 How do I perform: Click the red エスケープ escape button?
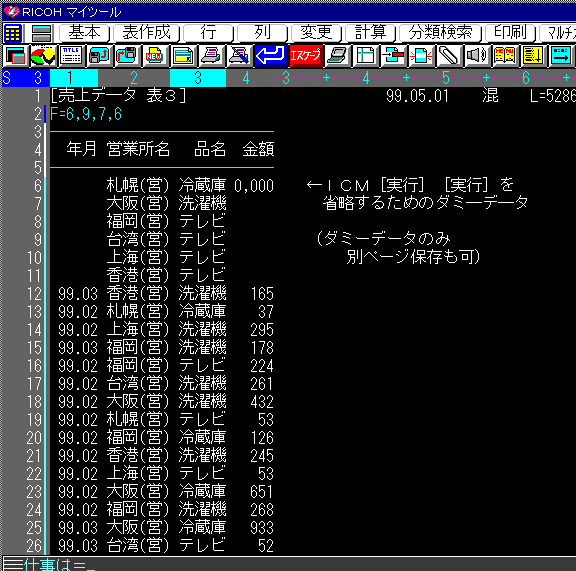coord(305,56)
